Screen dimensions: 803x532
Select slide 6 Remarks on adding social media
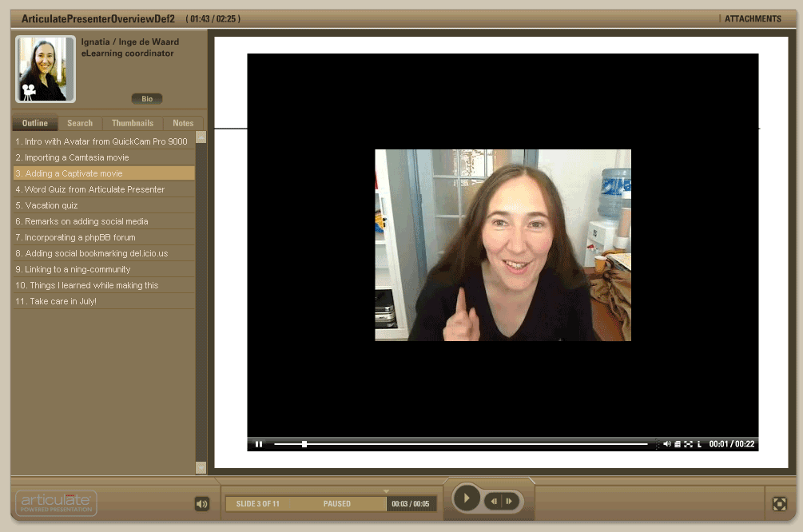[104, 221]
